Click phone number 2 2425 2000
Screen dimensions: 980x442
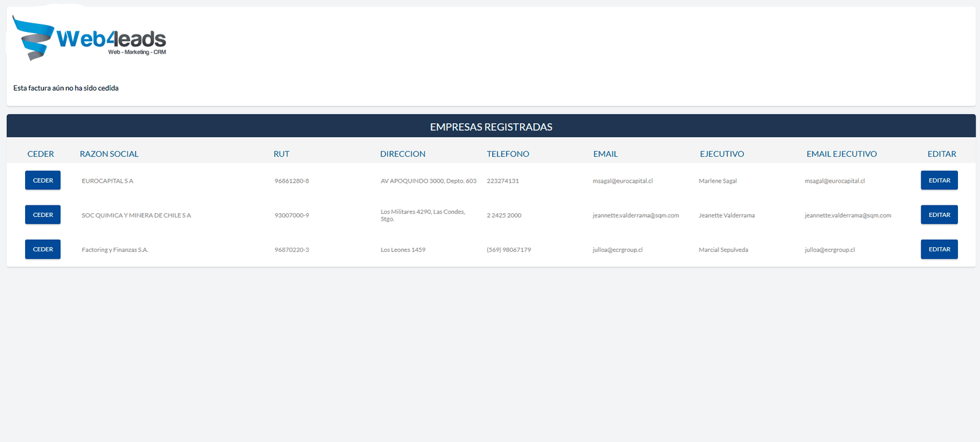click(x=504, y=215)
